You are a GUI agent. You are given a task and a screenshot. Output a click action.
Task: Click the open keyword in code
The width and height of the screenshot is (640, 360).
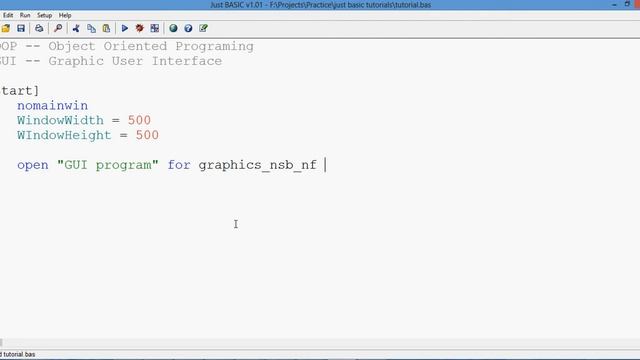click(33, 165)
